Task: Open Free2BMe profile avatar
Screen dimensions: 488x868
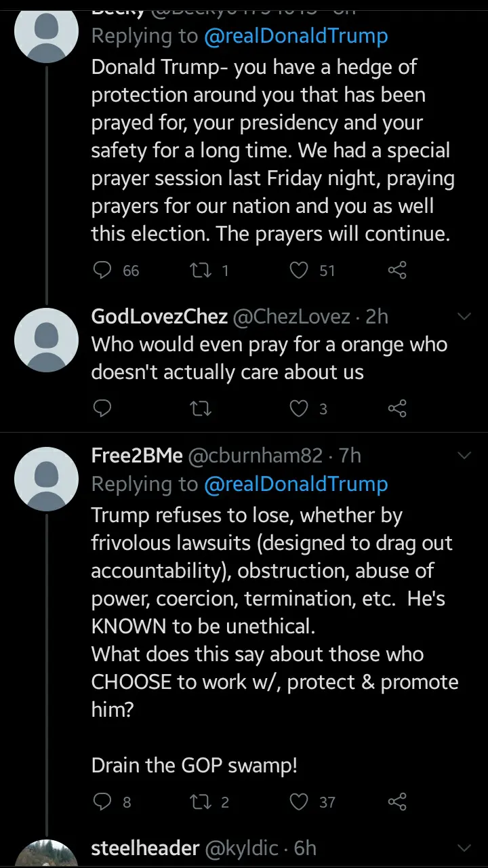Action: pyautogui.click(x=47, y=479)
